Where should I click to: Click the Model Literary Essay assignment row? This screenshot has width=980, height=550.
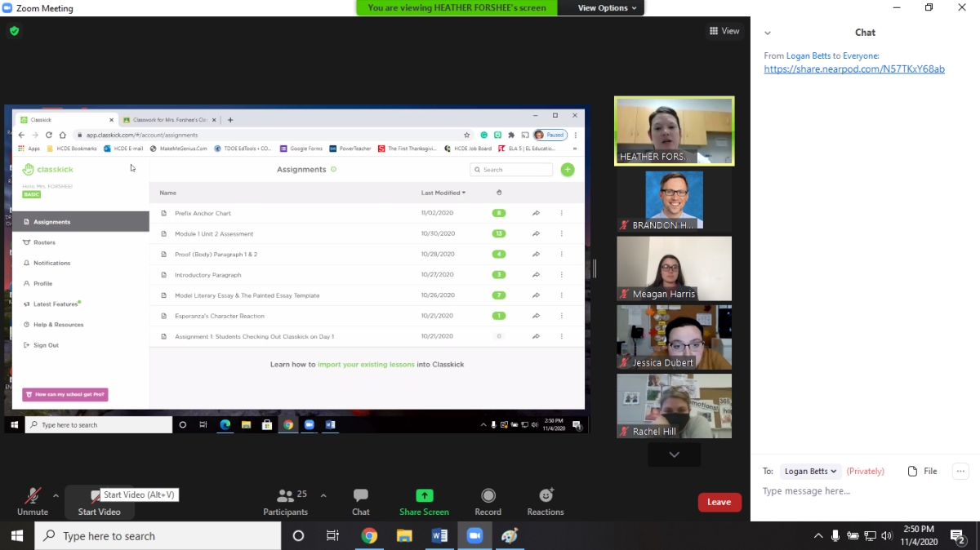(x=367, y=295)
